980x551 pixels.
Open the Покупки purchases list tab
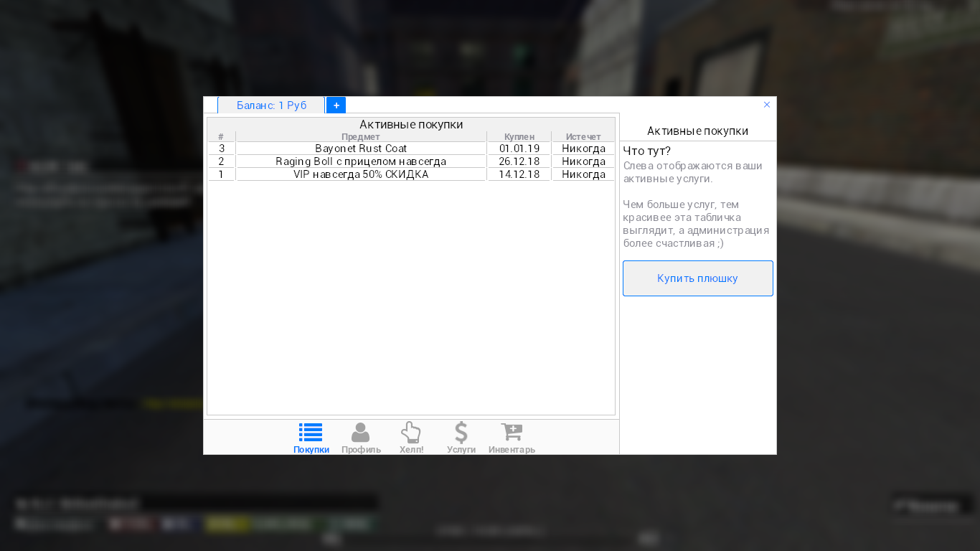[311, 438]
